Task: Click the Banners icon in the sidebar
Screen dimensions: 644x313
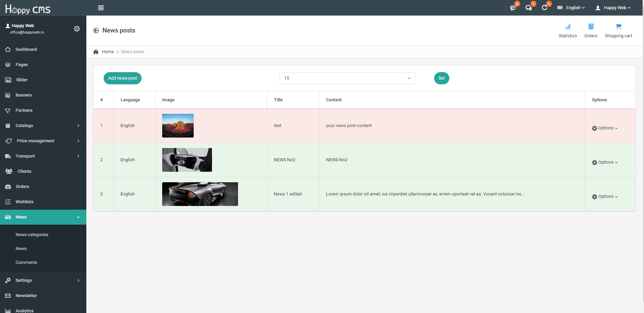Action: [8, 95]
